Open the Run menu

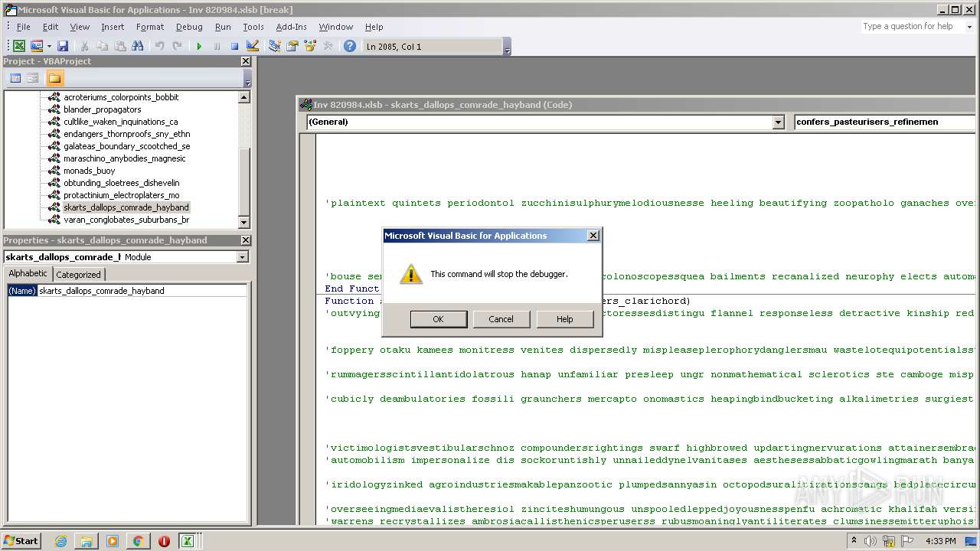(x=223, y=27)
